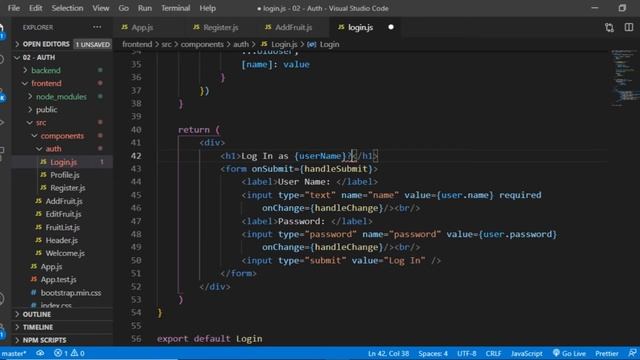
Task: Click the unsaved dot on login.js tab
Action: point(391,27)
